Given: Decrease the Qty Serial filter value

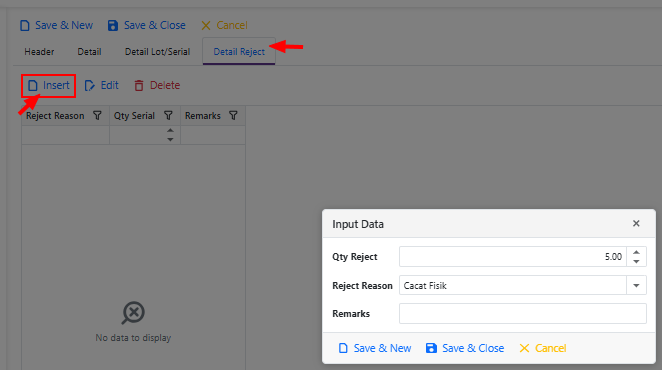Looking at the screenshot, I should 170,140.
